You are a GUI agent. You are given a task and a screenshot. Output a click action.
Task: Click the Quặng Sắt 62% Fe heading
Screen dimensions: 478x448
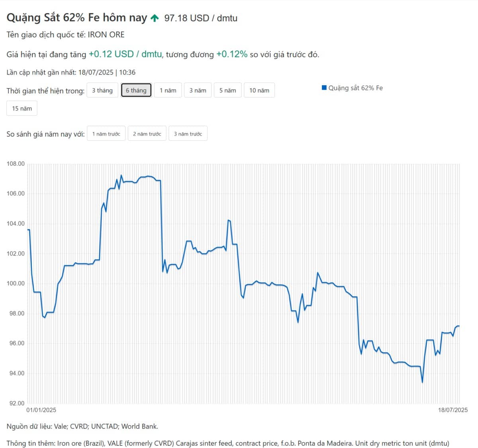tap(76, 18)
